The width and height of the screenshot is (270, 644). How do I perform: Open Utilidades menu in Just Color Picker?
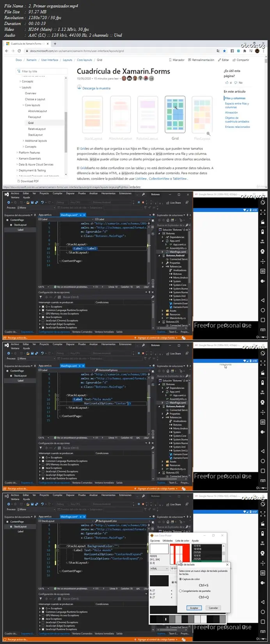pyautogui.click(x=168, y=541)
